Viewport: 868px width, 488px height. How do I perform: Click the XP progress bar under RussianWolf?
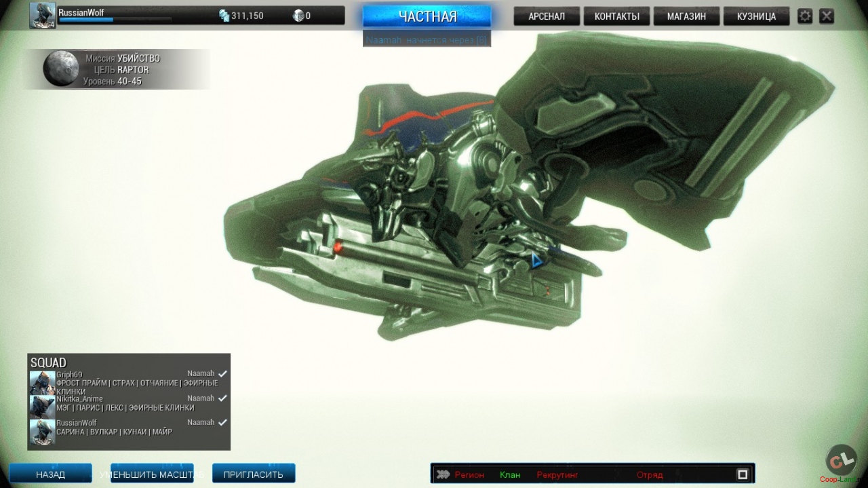point(115,20)
